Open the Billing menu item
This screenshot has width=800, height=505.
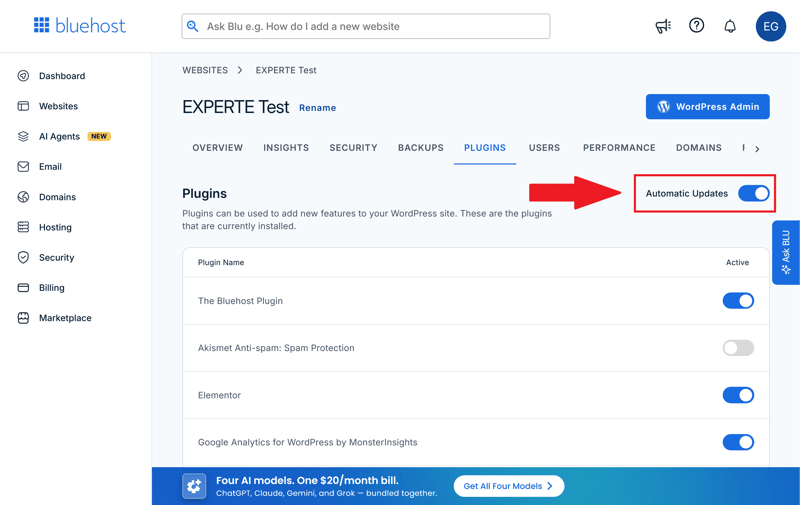[52, 288]
